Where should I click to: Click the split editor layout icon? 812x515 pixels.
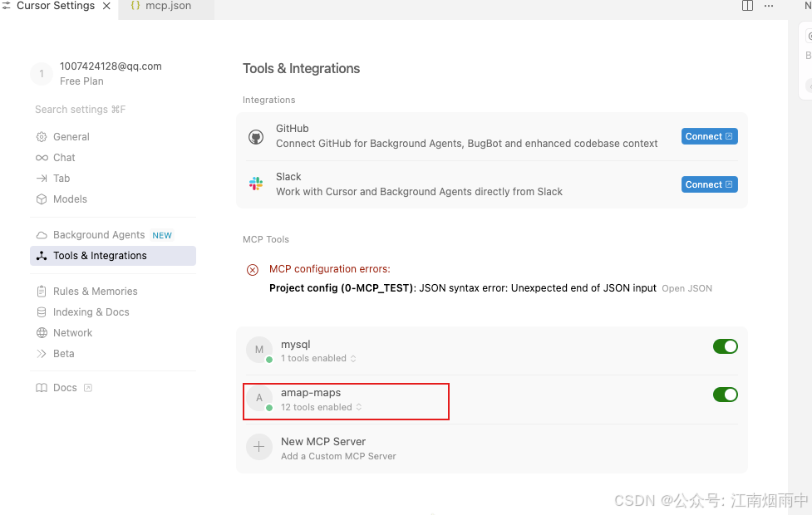tap(747, 6)
